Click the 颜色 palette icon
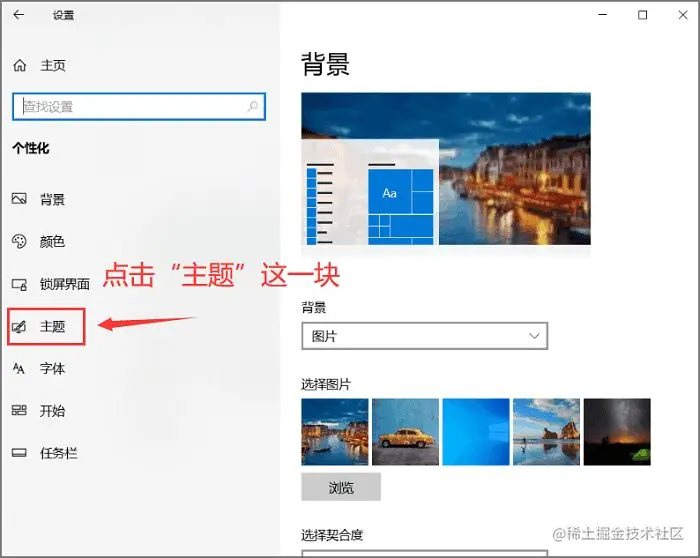The height and width of the screenshot is (558, 700). [x=19, y=241]
